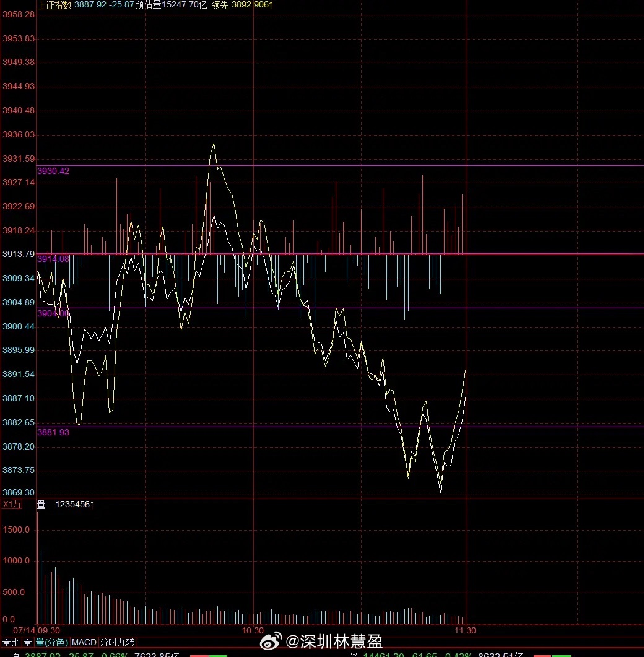Click the purple 3881.93 level label
The image size is (644, 657).
click(x=53, y=432)
